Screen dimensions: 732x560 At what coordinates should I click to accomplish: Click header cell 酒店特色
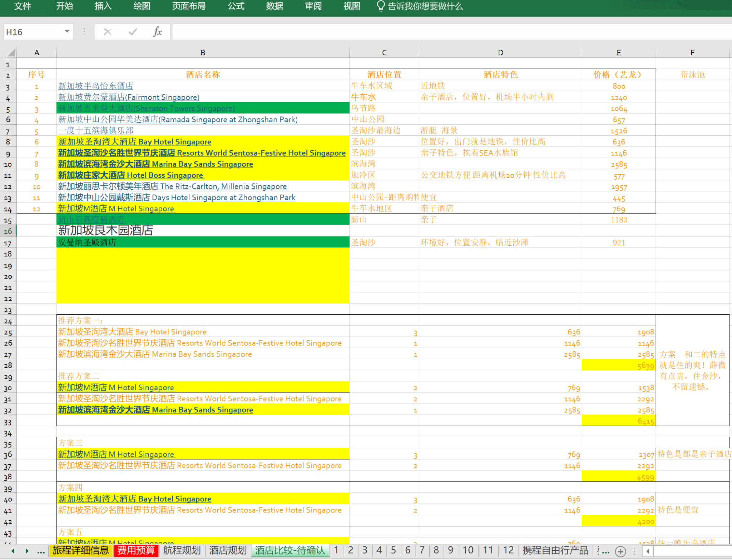pos(500,75)
